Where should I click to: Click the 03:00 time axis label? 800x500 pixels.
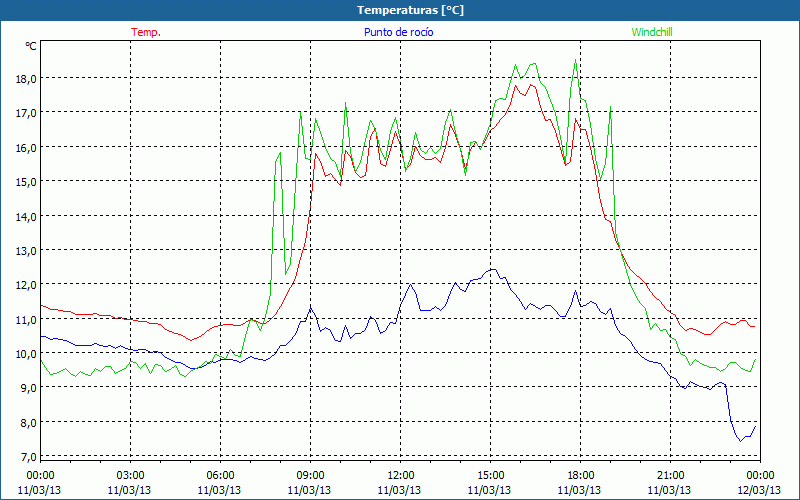130,476
